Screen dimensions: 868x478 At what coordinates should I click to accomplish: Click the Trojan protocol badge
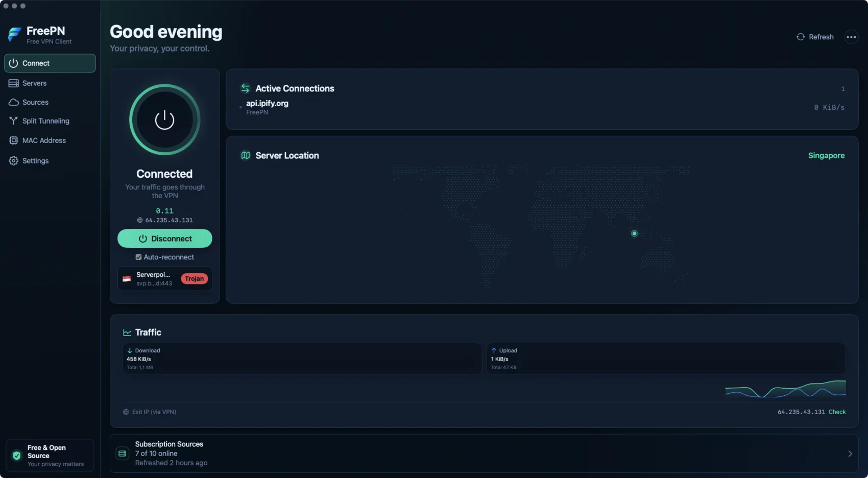click(194, 279)
